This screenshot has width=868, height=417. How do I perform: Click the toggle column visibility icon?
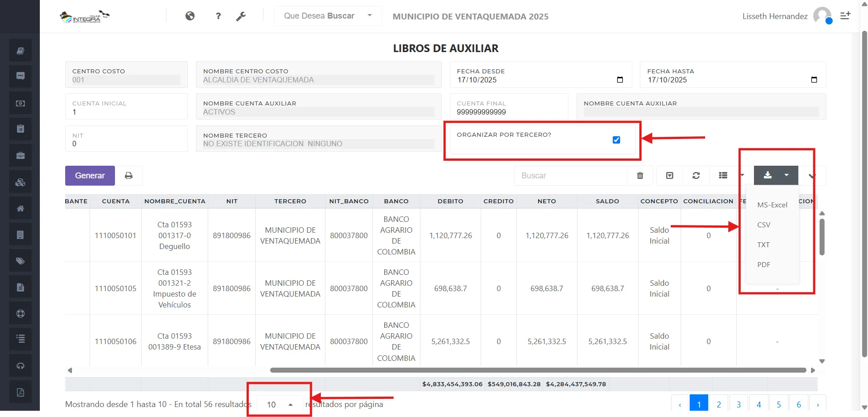670,175
